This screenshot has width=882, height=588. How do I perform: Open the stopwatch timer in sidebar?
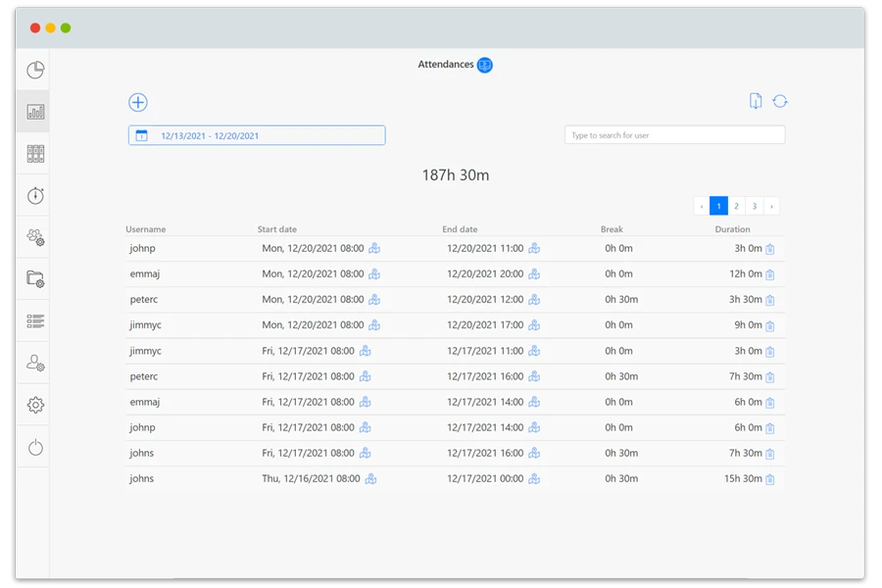coord(35,195)
